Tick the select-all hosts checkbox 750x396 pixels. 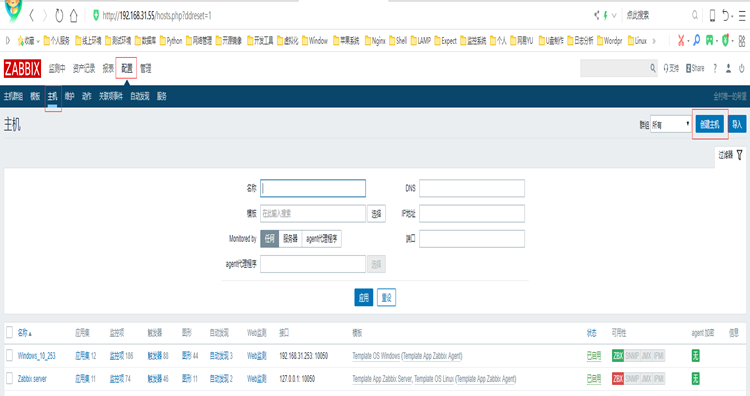pos(10,332)
